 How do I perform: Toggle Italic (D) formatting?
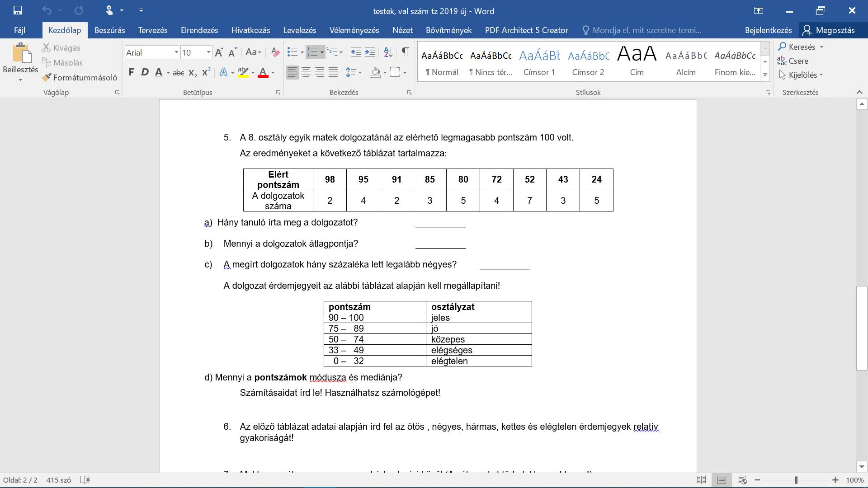coord(145,72)
